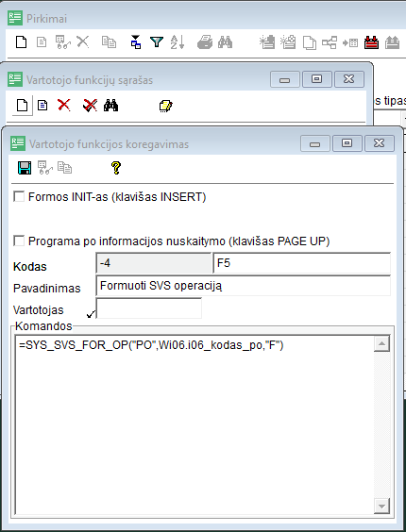This screenshot has width=406, height=532.
Task: Maximize the Vartotojo funkcijos koregavimas window
Action: 347,143
